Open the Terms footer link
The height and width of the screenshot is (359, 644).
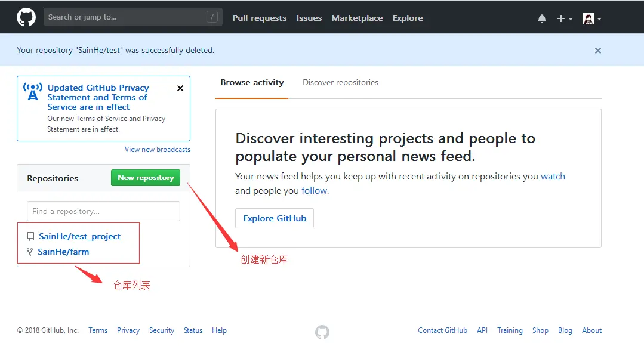(x=98, y=330)
